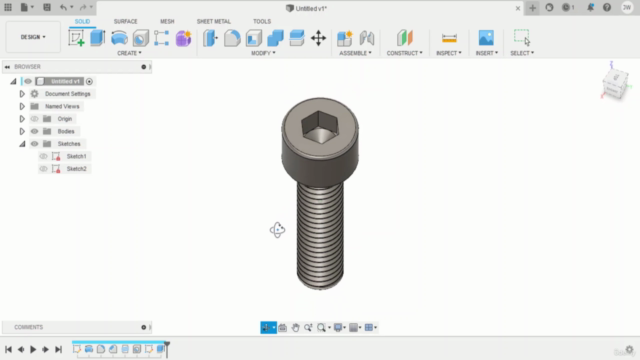Jump to timeline end
The image size is (640, 360).
click(58, 349)
